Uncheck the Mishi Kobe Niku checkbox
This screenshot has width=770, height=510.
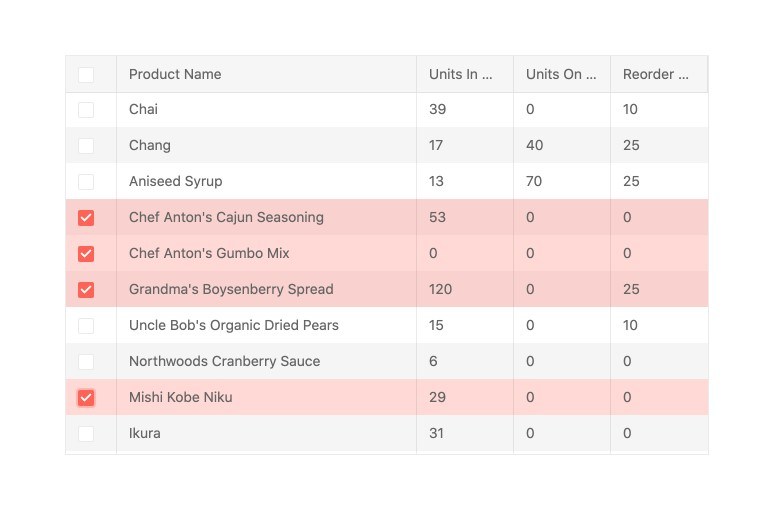click(86, 398)
